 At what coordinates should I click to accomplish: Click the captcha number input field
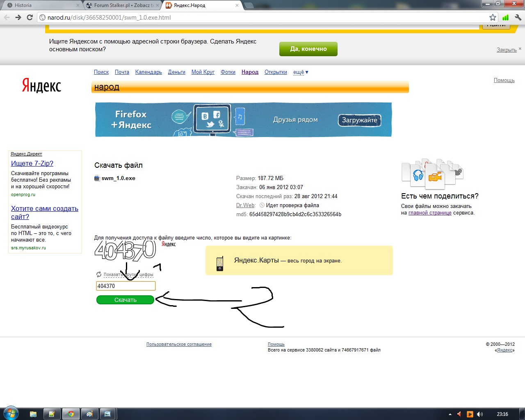(x=126, y=286)
